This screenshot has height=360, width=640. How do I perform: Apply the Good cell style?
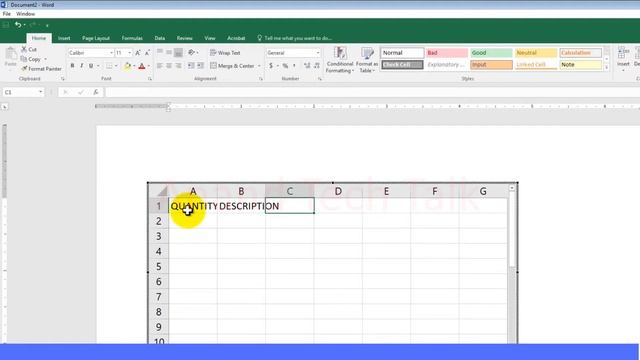point(491,53)
